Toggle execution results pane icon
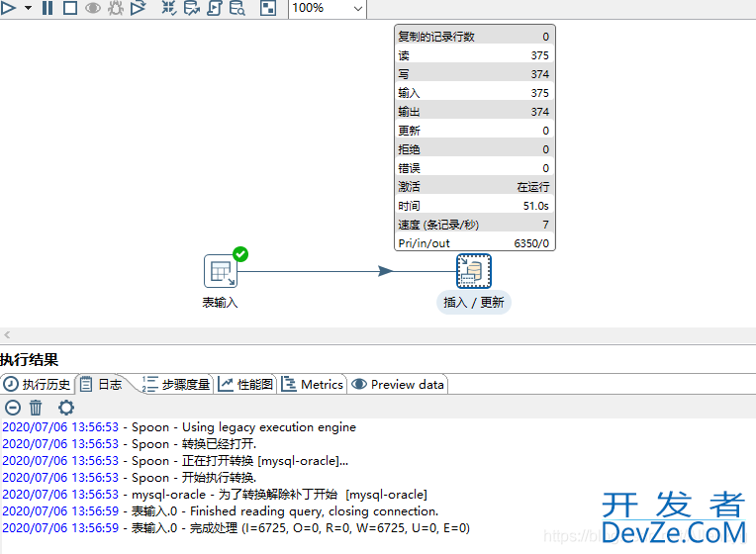 267,8
